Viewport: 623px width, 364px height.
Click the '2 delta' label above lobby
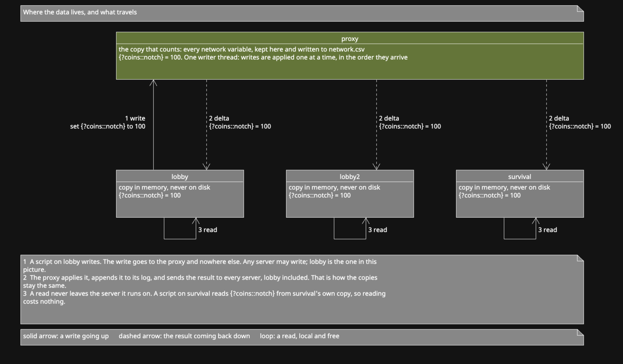coord(219,118)
